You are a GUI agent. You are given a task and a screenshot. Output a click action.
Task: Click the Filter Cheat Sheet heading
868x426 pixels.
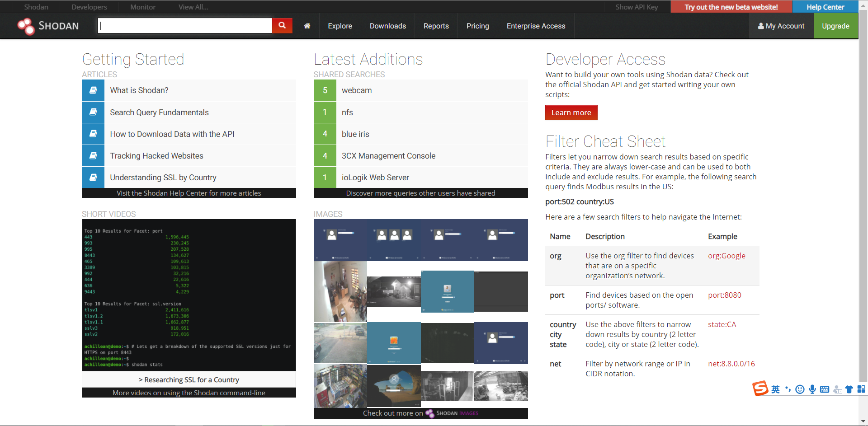605,141
